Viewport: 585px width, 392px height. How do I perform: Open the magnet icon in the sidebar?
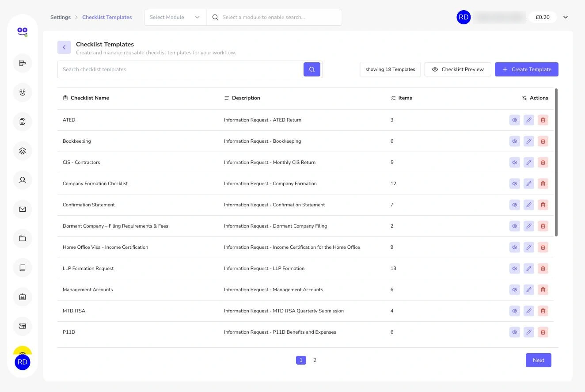pos(23,92)
